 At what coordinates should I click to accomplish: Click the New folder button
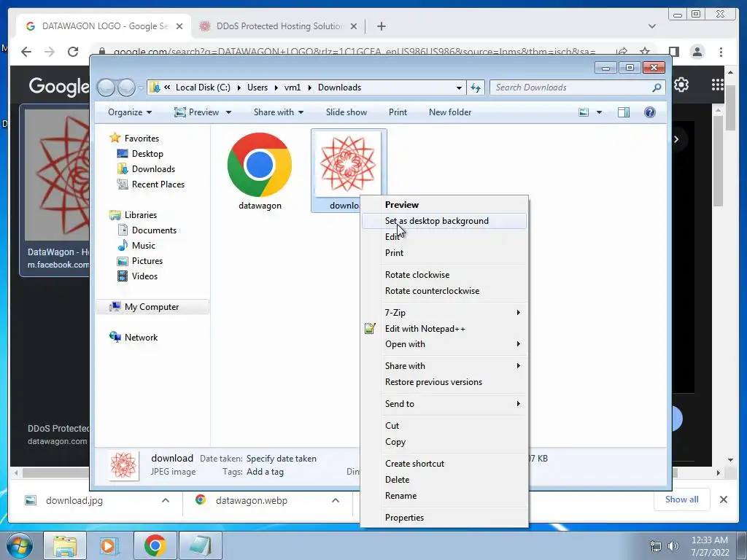[x=449, y=112]
